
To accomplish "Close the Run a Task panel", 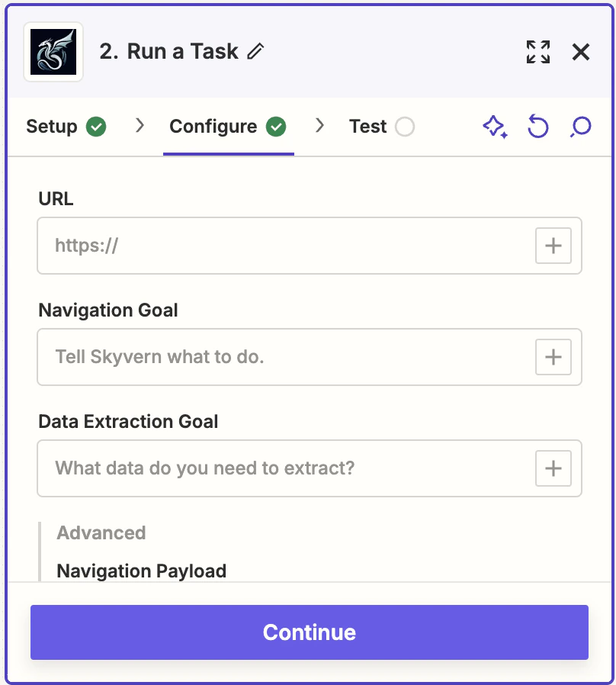I will click(581, 52).
